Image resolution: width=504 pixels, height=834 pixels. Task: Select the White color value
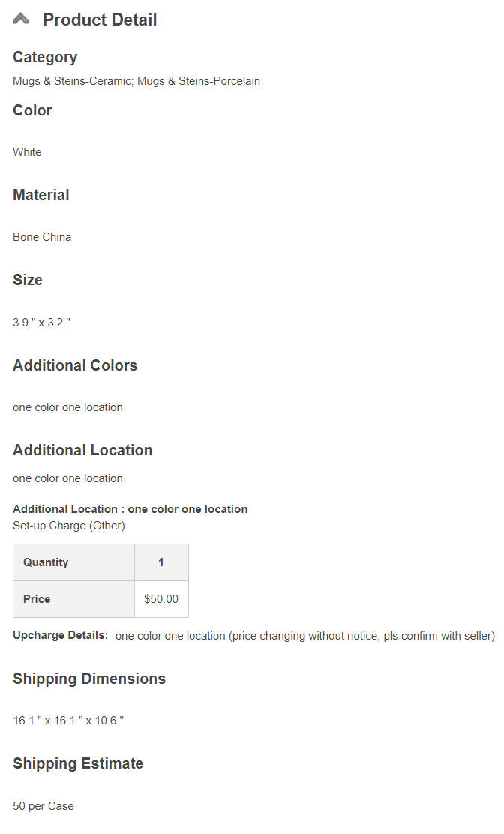click(x=27, y=152)
